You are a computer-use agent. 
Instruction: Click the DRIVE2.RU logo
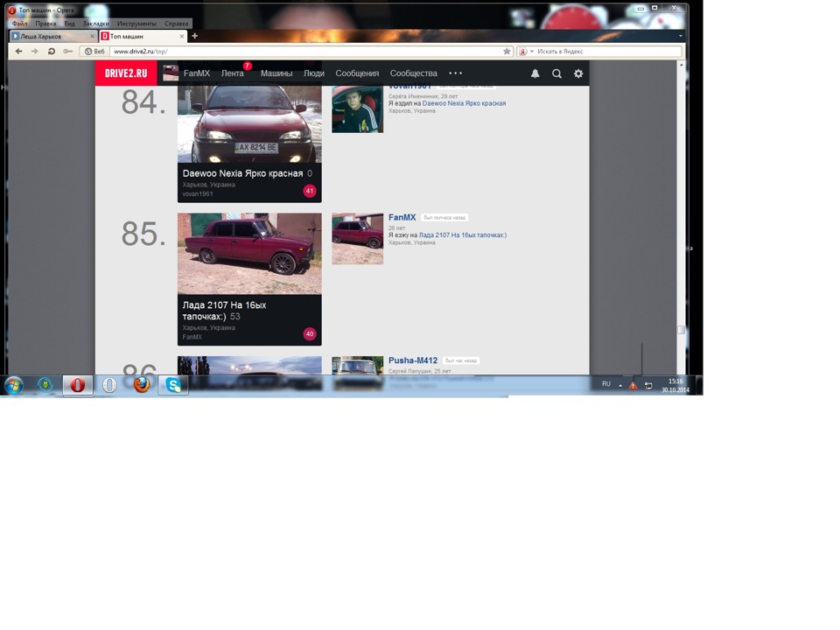[x=126, y=73]
